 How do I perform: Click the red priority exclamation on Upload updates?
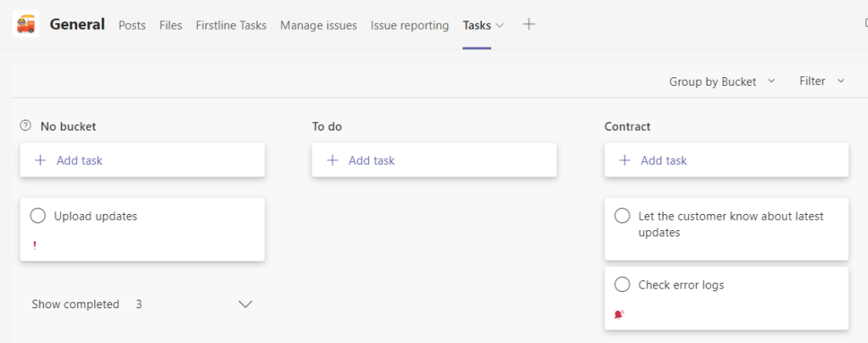tap(35, 245)
